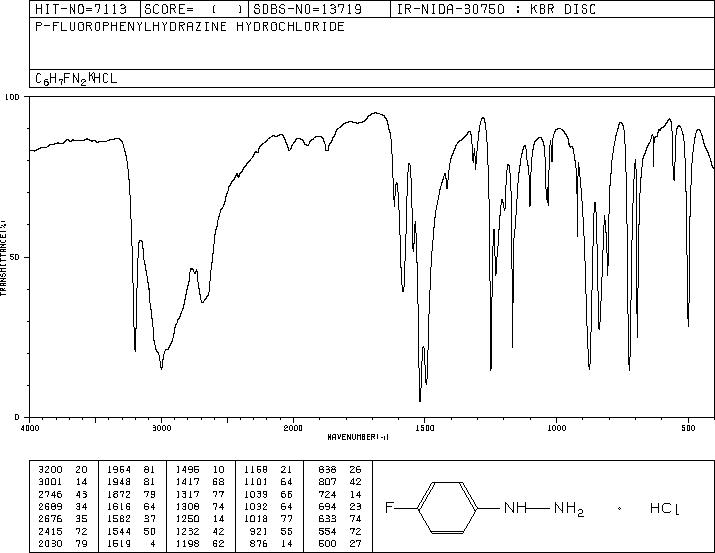The image size is (715, 553).
Task: Pick the 1496 value in peak table
Action: pos(187,470)
